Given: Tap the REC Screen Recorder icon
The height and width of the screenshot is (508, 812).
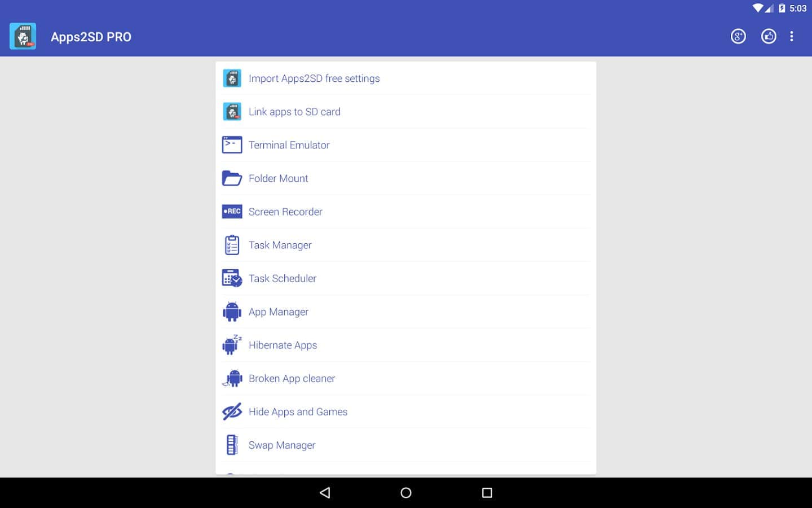Looking at the screenshot, I should [x=232, y=212].
